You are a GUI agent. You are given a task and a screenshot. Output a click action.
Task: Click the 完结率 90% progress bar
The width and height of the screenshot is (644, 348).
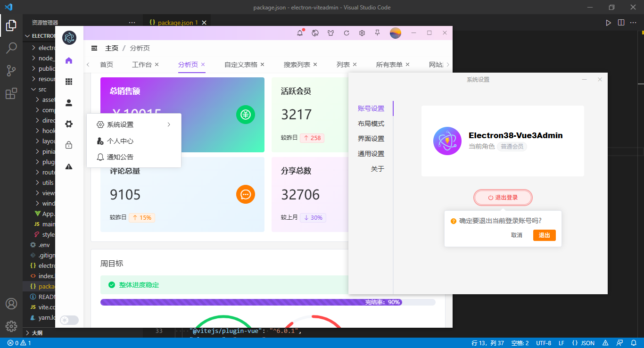click(250, 302)
